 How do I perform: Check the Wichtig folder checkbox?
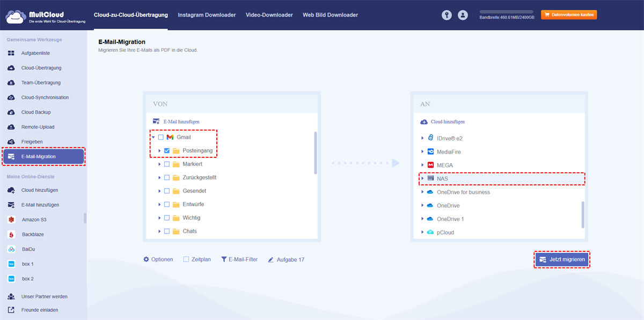coord(167,218)
